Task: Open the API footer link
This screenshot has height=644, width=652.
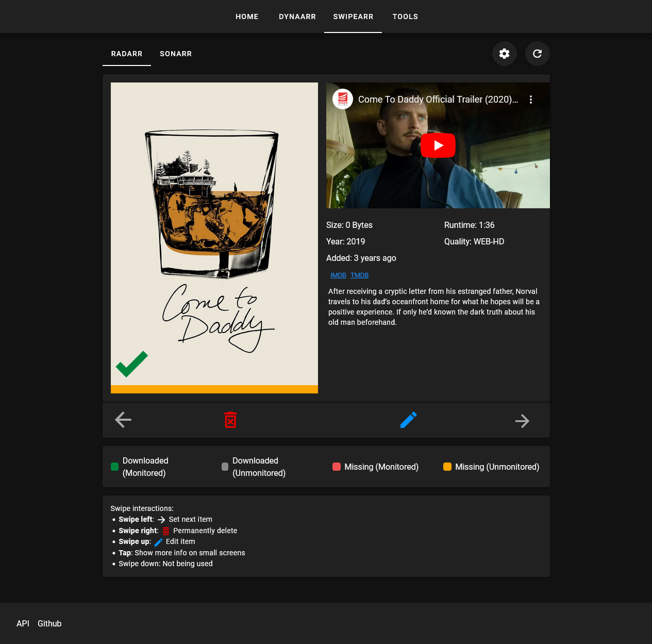Action: pyautogui.click(x=23, y=623)
